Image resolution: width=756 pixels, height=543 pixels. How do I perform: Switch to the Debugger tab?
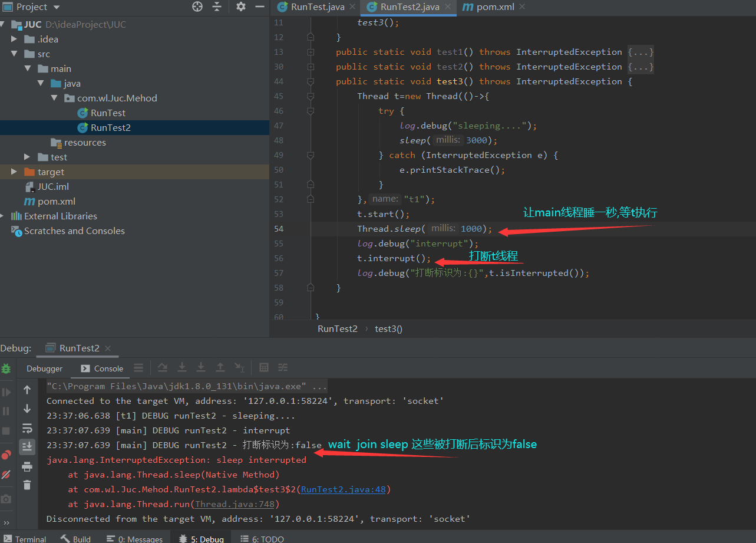(x=44, y=368)
